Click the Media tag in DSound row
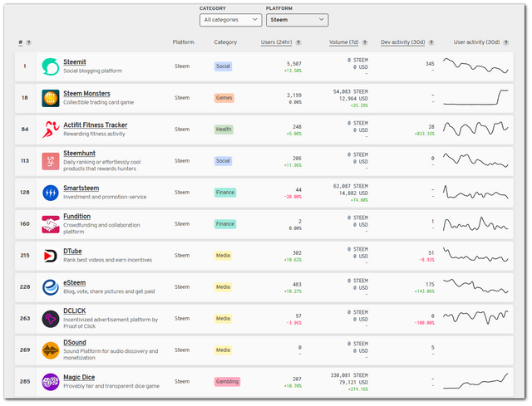Image resolution: width=532 pixels, height=406 pixels. click(x=223, y=350)
